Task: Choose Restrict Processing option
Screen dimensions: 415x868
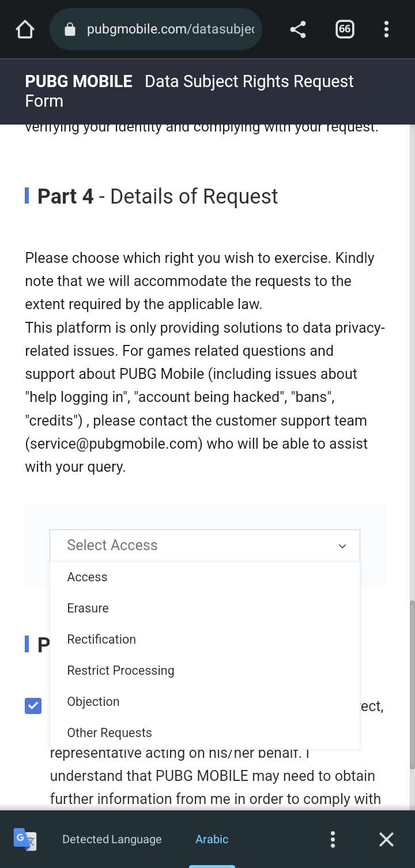Action: [x=120, y=670]
